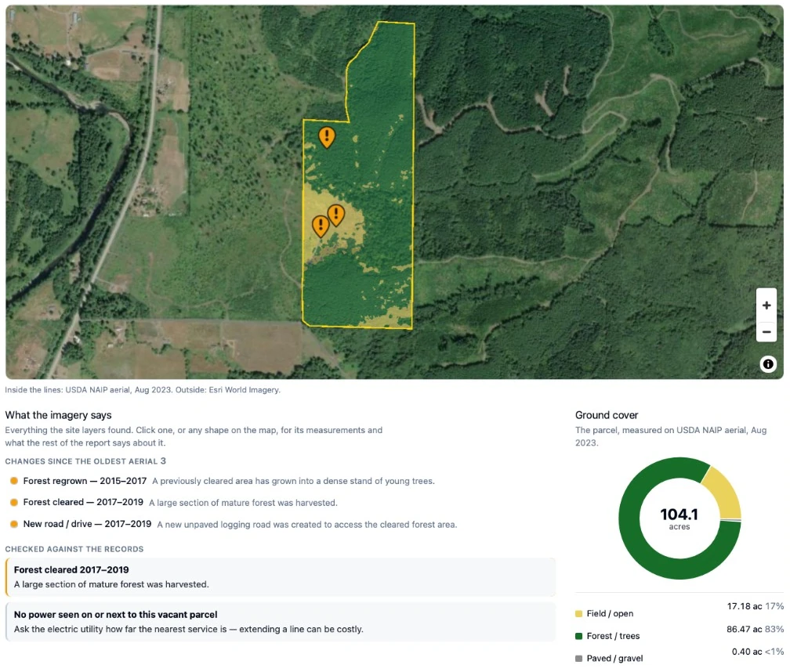The width and height of the screenshot is (790, 672).
Task: Click the Paved / gravel legend label
Action: pyautogui.click(x=614, y=659)
